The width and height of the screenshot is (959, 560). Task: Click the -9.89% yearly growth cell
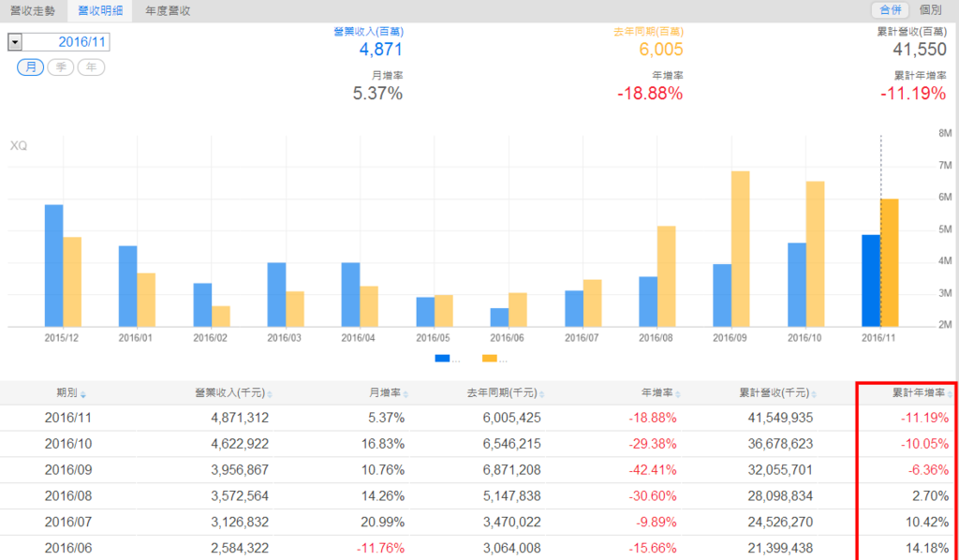(x=656, y=523)
